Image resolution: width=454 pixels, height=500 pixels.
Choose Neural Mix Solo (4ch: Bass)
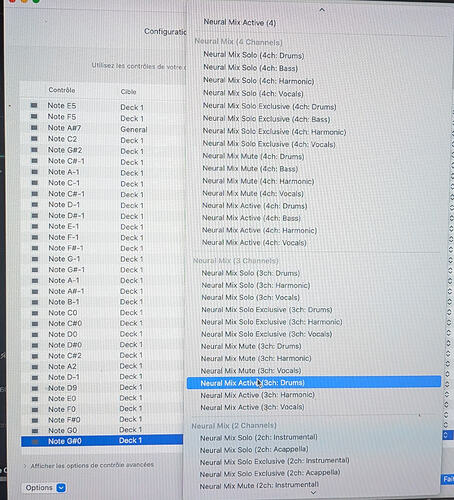click(x=250, y=68)
